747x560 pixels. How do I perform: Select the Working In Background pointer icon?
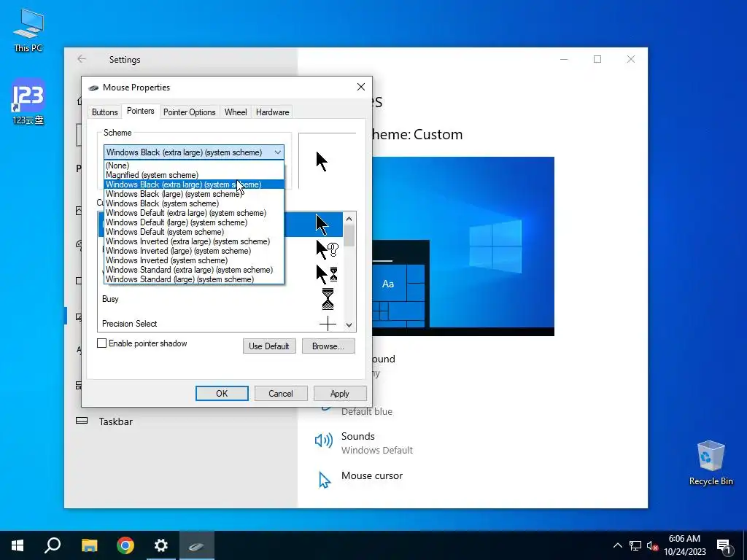(x=328, y=274)
